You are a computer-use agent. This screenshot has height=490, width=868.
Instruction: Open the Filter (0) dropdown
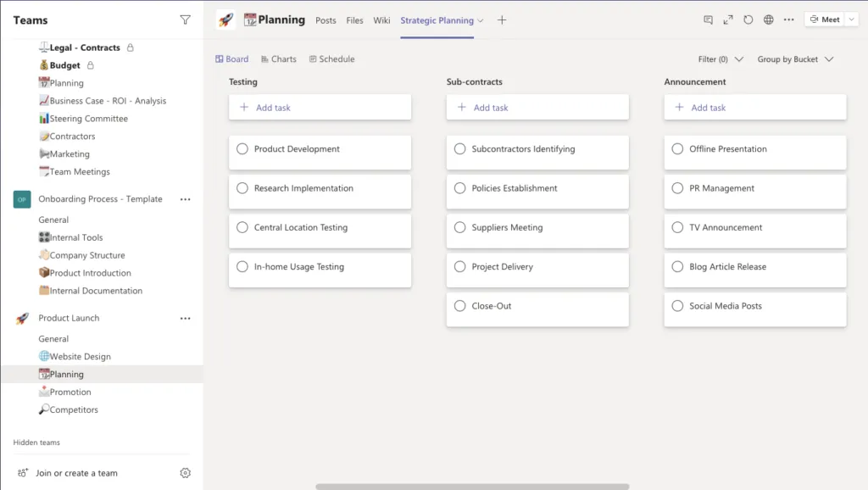pos(721,59)
